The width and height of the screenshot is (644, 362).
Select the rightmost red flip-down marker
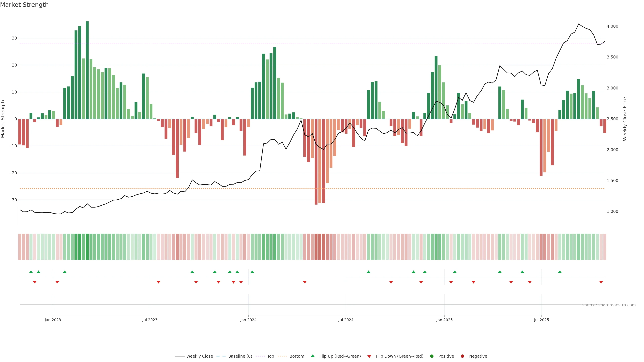point(601,282)
